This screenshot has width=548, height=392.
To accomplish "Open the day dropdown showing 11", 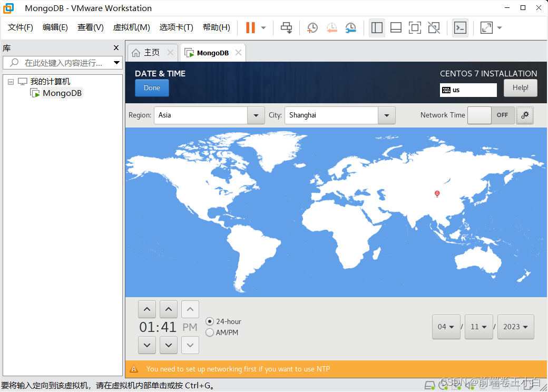I will click(x=479, y=327).
